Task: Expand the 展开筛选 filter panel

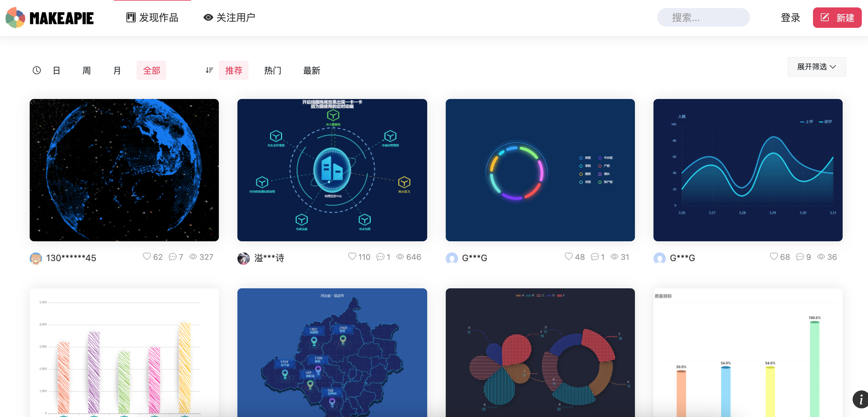Action: tap(816, 67)
